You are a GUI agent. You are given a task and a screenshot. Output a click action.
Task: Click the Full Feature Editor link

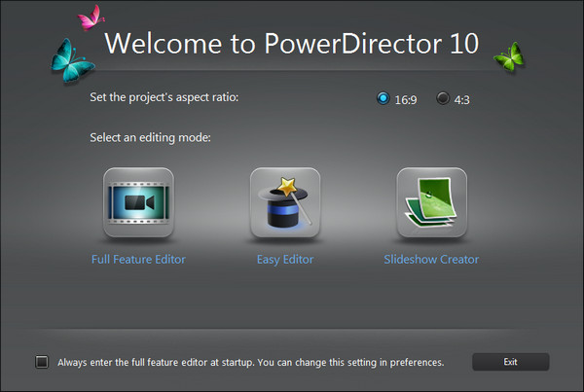pyautogui.click(x=138, y=259)
